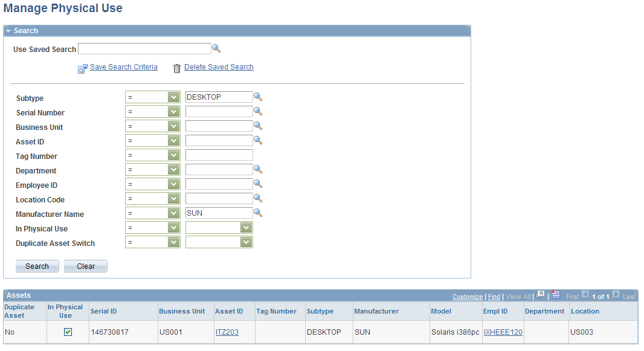This screenshot has width=644, height=351.
Task: Open Asset ID operator dropdown
Action: point(153,141)
